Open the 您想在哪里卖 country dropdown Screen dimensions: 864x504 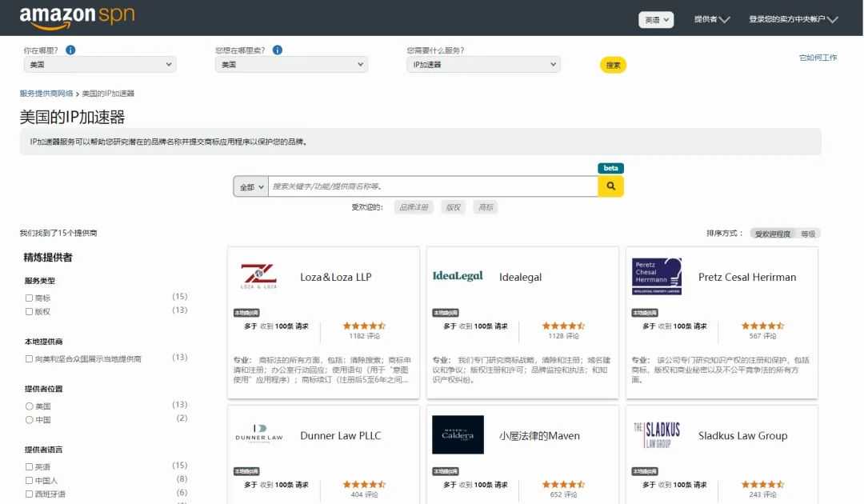click(x=291, y=65)
